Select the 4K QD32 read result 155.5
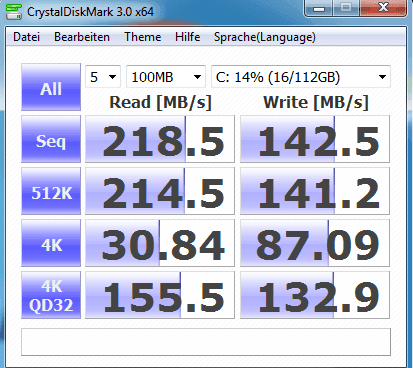The image size is (413, 368). 160,295
